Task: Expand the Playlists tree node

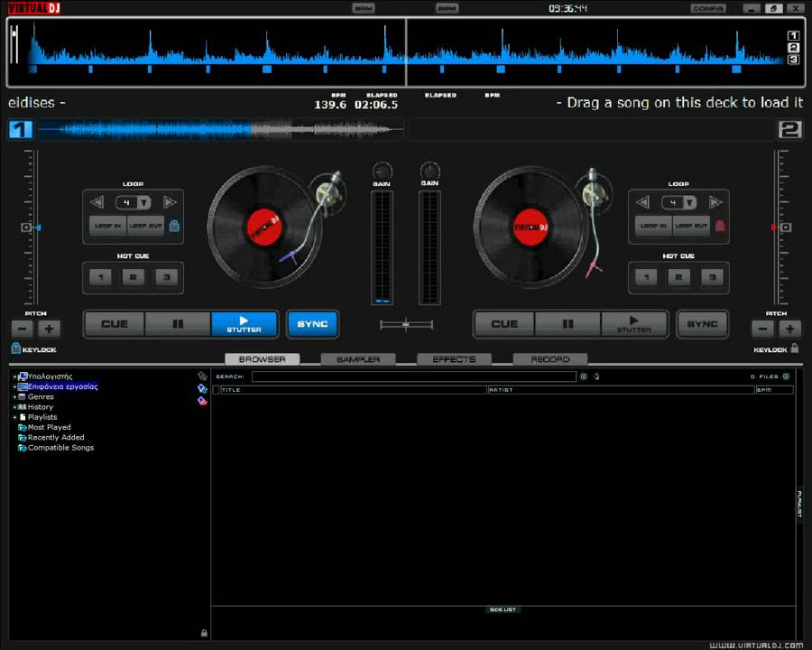Action: pyautogui.click(x=14, y=417)
